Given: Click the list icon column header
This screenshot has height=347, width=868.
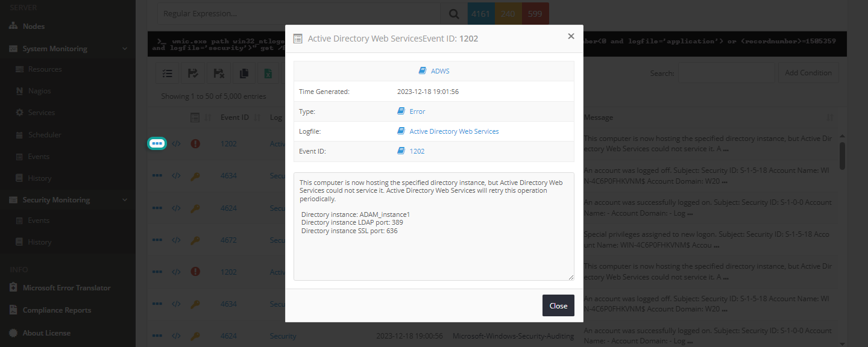Looking at the screenshot, I should click(195, 117).
